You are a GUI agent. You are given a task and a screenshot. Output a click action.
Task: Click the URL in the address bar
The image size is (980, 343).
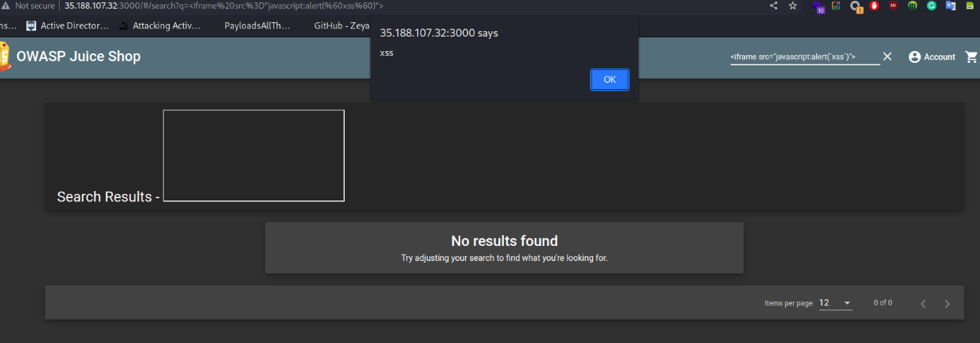(224, 6)
